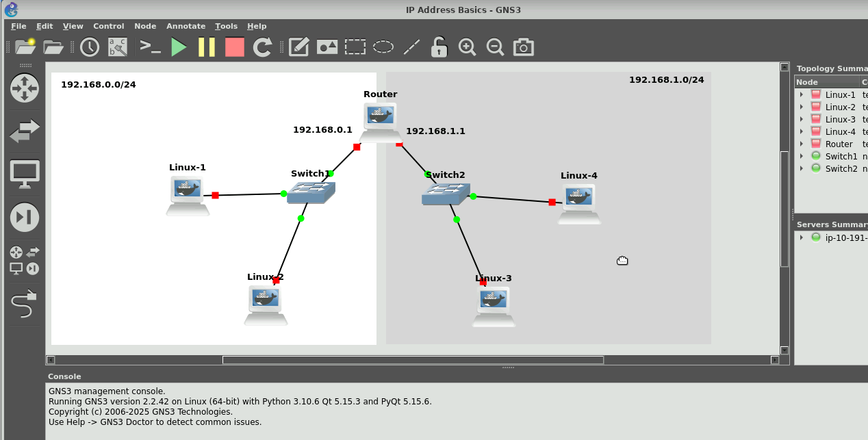Browse end devices via the monitor icon
The image size is (868, 440).
point(25,174)
